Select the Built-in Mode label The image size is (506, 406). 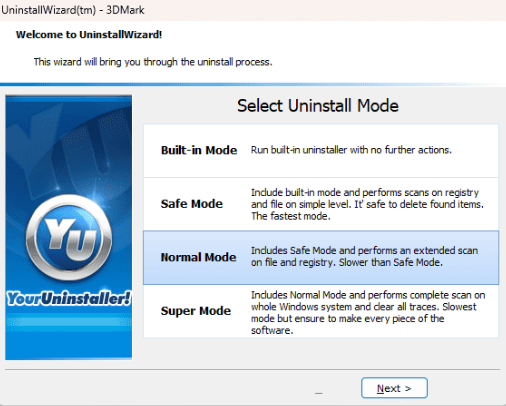pyautogui.click(x=199, y=150)
